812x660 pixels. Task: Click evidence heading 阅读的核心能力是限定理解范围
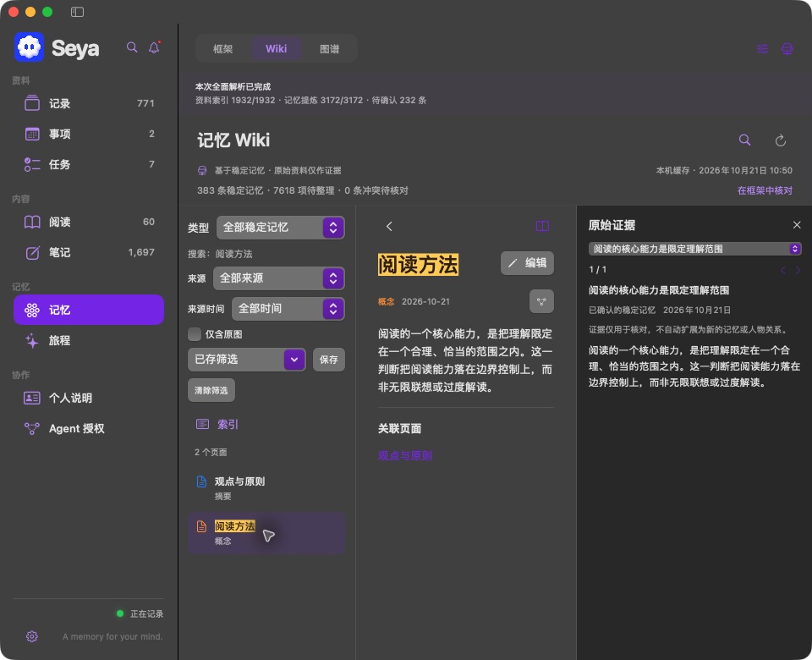659,290
